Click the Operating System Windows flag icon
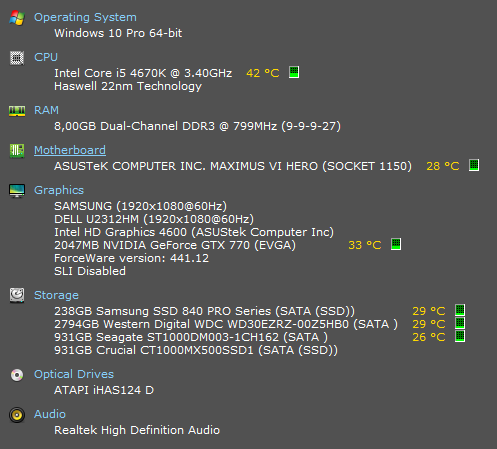Screen dimensions: 497x449 pos(17,18)
